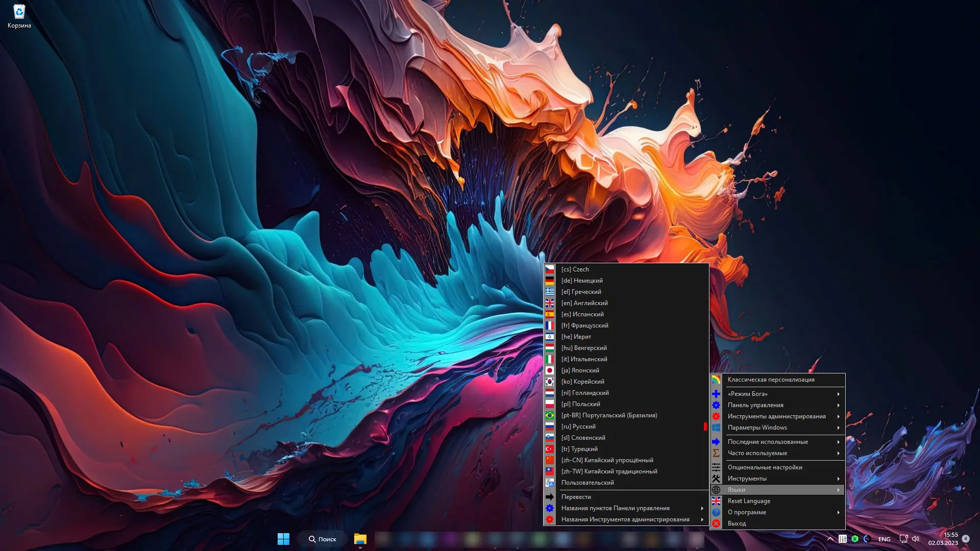The height and width of the screenshot is (551, 980).
Task: Select the [ru] Русский language option
Action: 578,427
